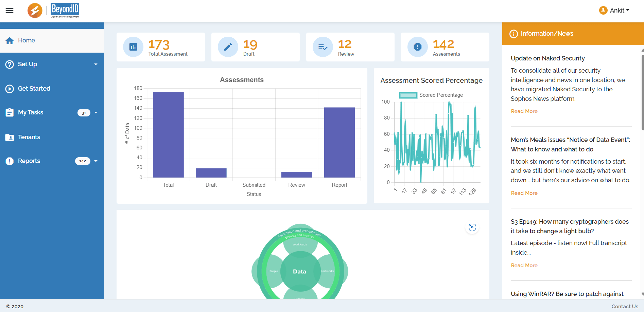Click the Total Assessment chart icon

click(133, 47)
